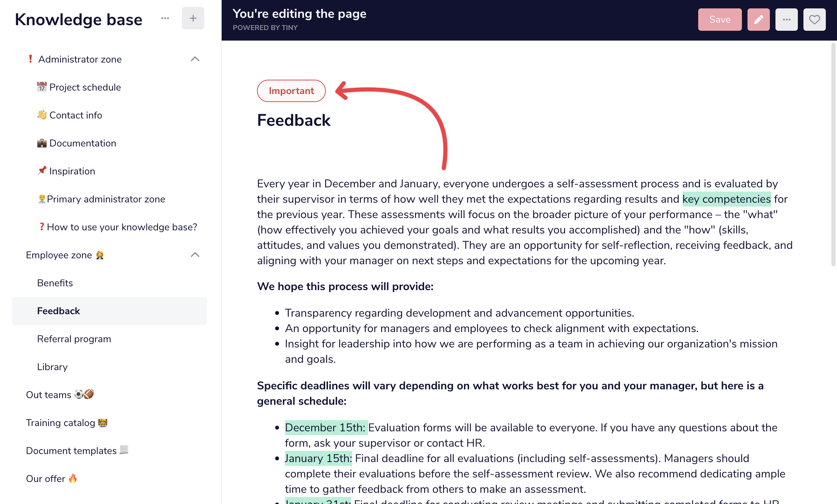
Task: Click the heart favorite icon
Action: click(814, 20)
